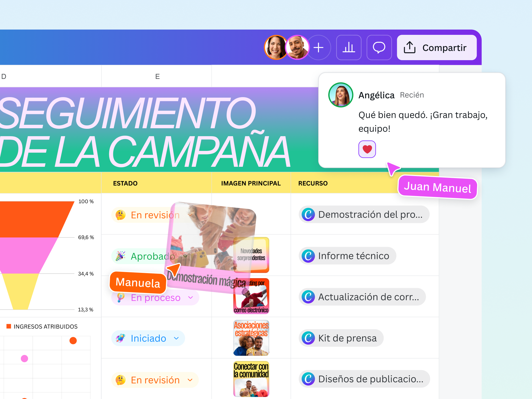Click the Compartir share button
This screenshot has height=399, width=532.
pos(436,47)
